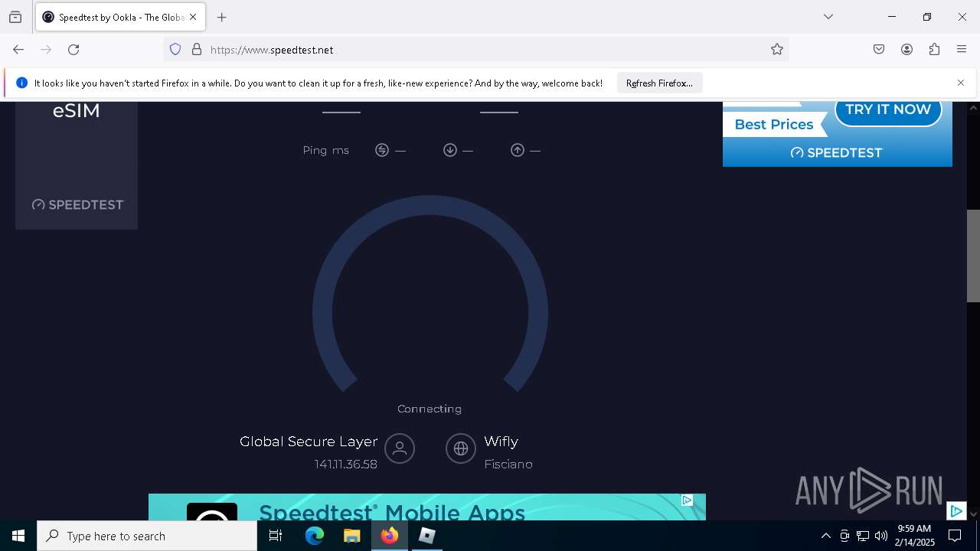Viewport: 980px width, 551px height.
Task: Open the Firefox account icon
Action: [x=906, y=50]
